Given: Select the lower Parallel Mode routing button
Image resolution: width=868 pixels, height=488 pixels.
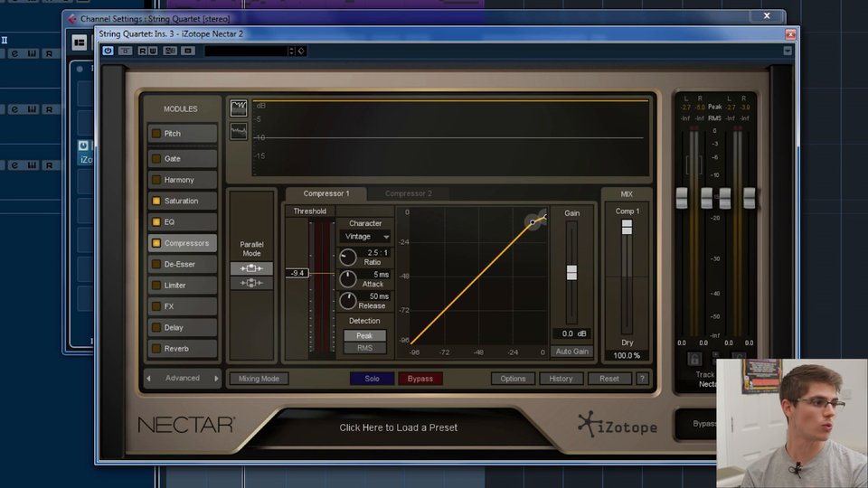Looking at the screenshot, I should tap(251, 283).
